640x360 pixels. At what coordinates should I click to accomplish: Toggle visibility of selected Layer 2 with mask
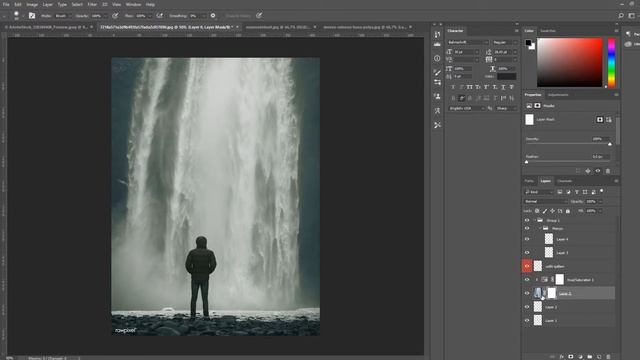click(527, 293)
